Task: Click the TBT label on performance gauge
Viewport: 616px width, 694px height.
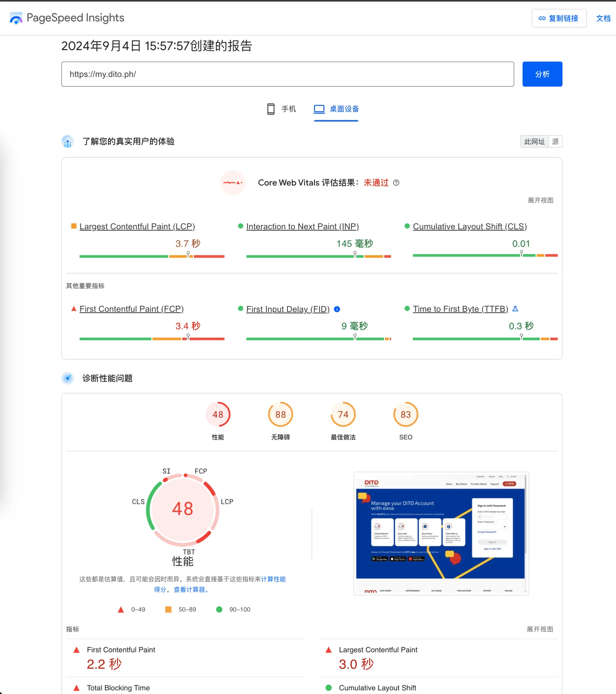Action: click(189, 552)
